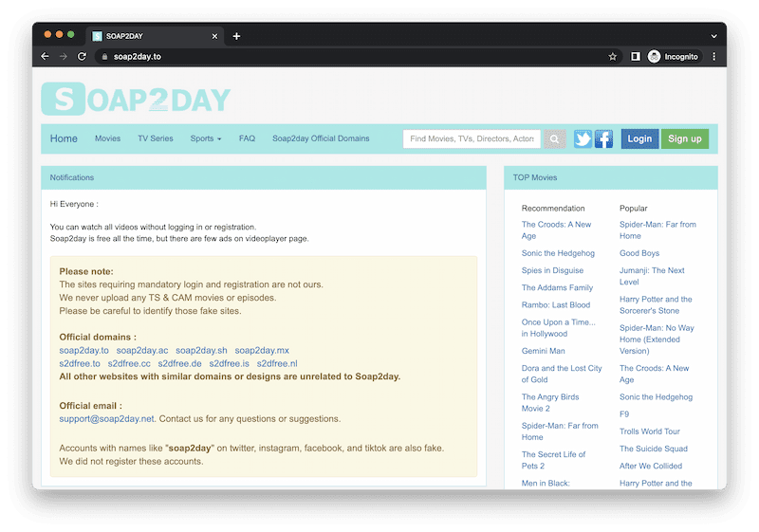The height and width of the screenshot is (532, 759).
Task: Open Dora and the Lost City of Gold
Action: [562, 374]
